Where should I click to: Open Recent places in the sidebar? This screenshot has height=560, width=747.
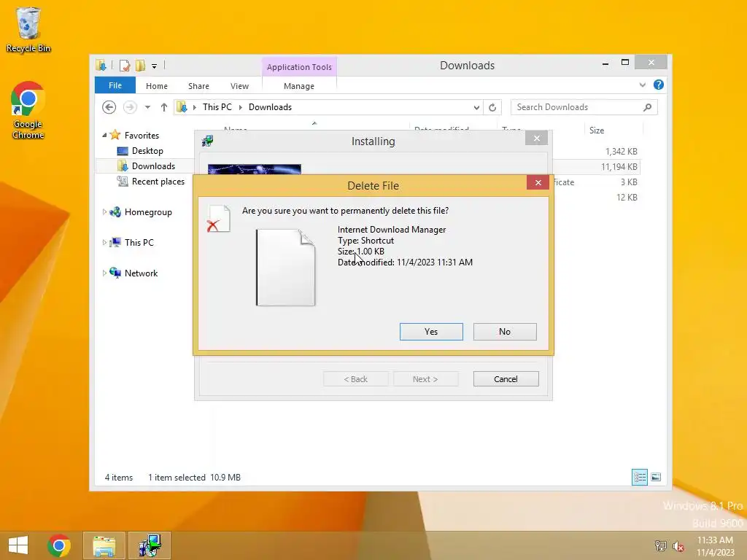(x=158, y=182)
